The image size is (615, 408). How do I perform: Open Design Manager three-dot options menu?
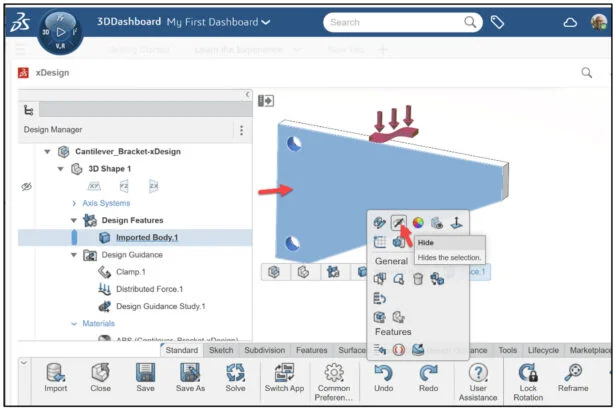[240, 130]
